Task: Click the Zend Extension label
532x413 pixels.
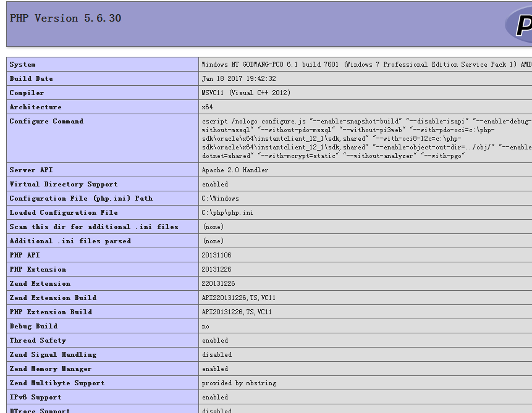Action: coord(40,284)
